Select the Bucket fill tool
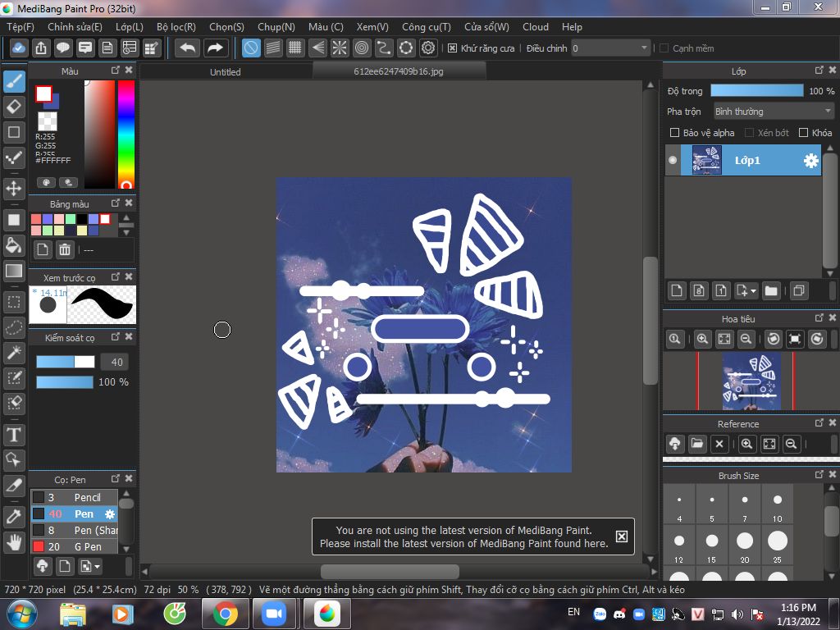Image resolution: width=840 pixels, height=630 pixels. [x=15, y=246]
